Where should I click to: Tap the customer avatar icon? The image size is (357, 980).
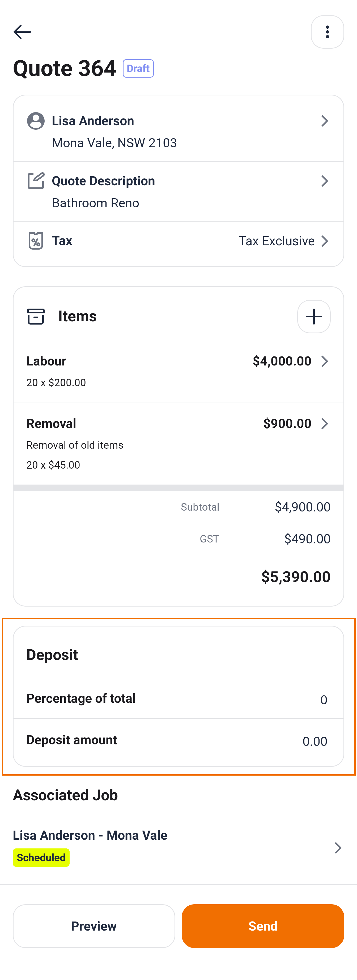coord(36,121)
